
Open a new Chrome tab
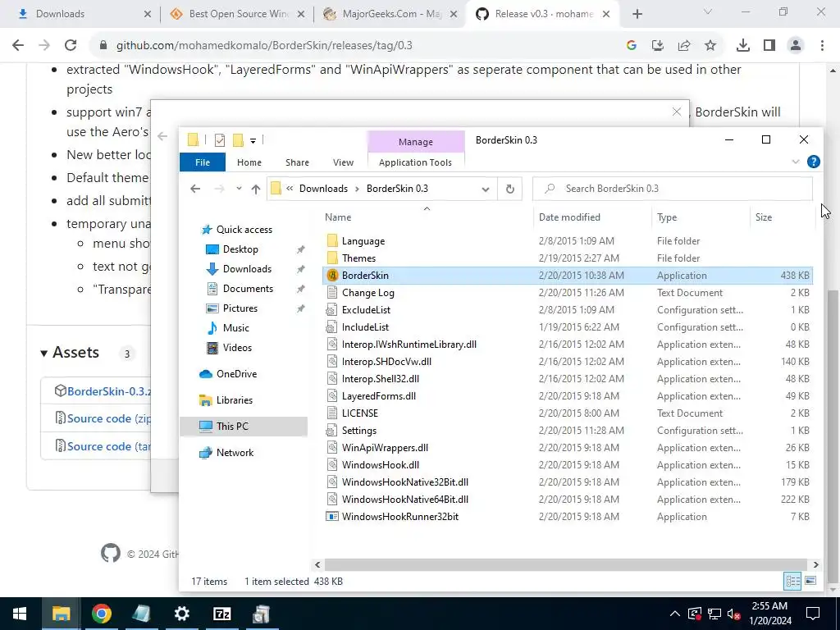click(637, 14)
